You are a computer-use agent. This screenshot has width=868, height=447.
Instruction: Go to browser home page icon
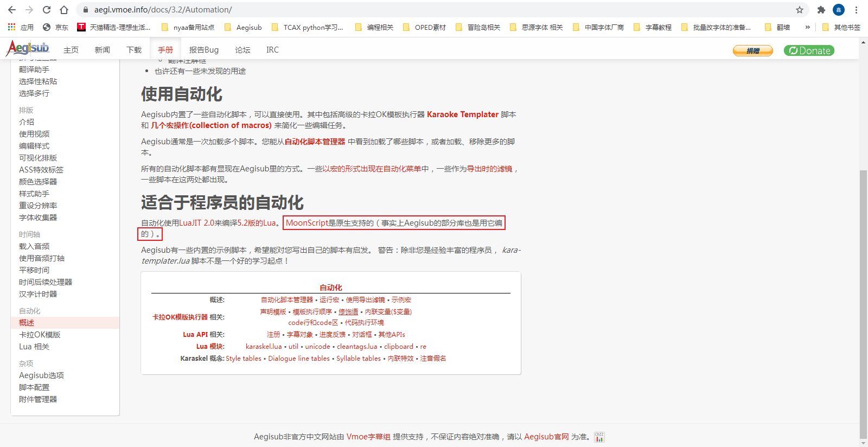64,10
